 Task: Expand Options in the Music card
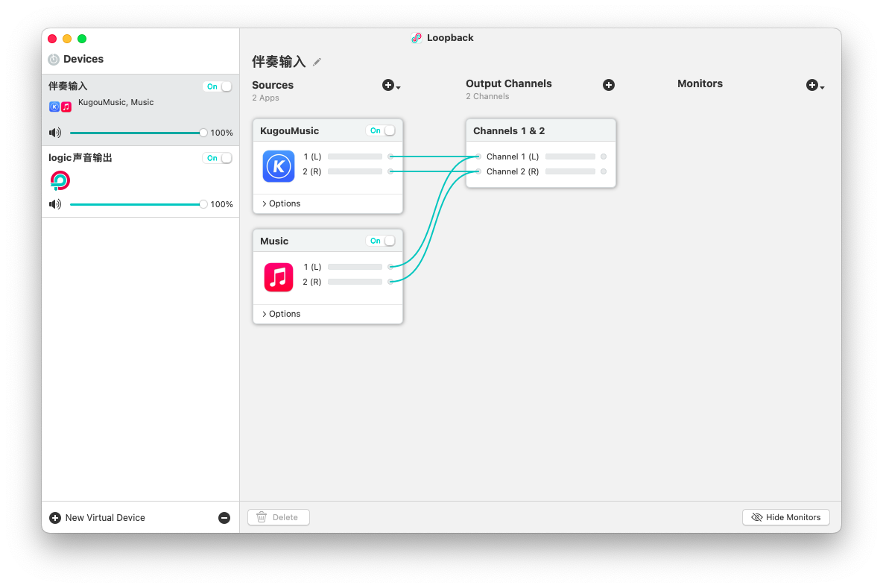(281, 314)
